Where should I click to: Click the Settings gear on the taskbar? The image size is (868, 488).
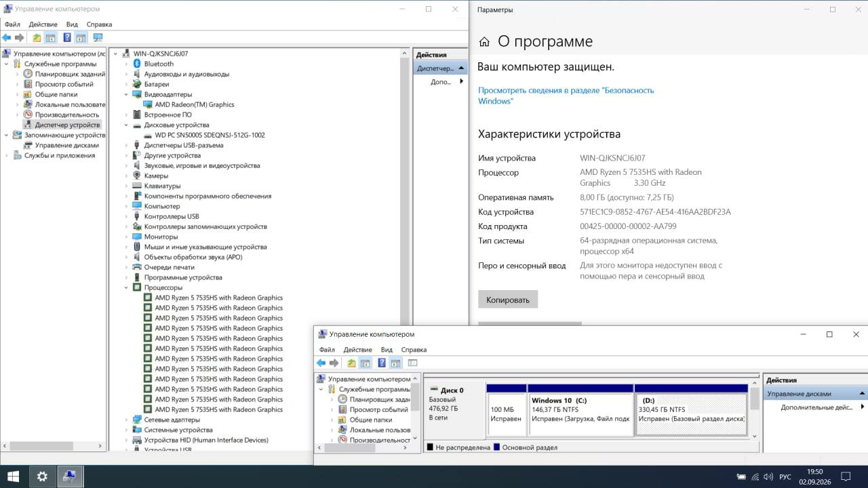pos(42,476)
